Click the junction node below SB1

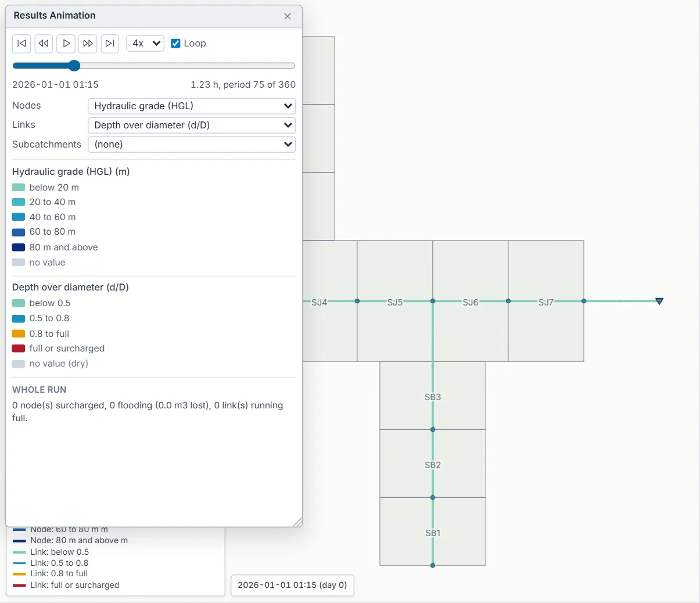click(x=433, y=565)
